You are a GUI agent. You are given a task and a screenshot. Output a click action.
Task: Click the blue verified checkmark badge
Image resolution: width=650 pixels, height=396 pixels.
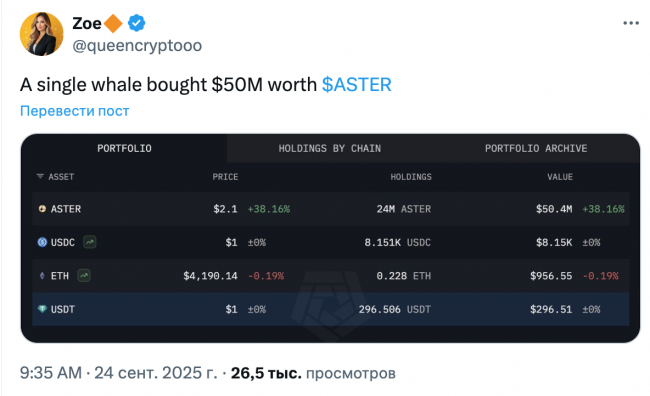pos(136,23)
